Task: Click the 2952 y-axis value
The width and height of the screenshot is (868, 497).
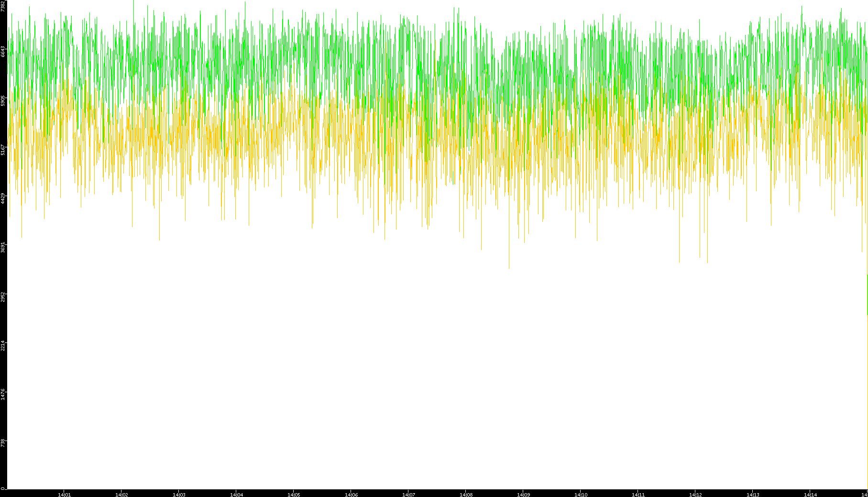Action: 3,296
